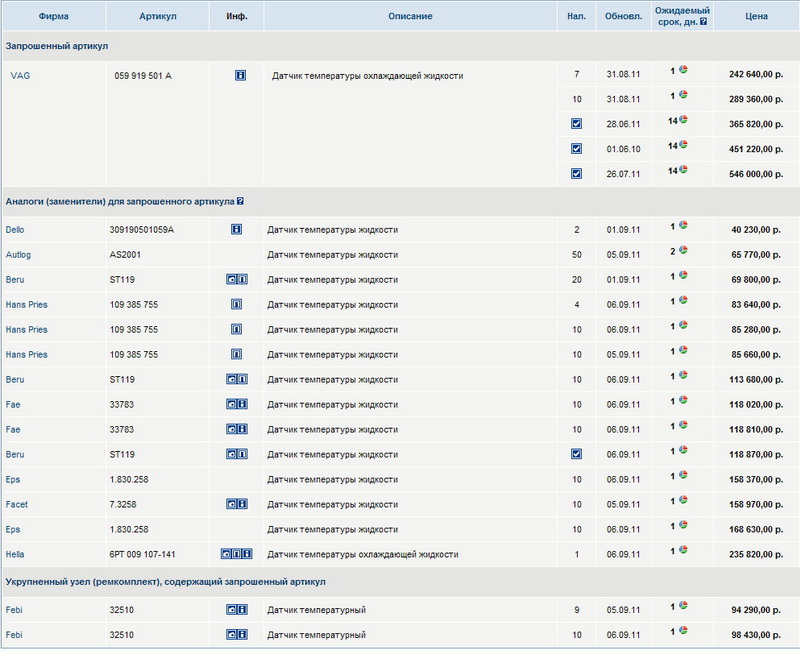Open VAG brand link
Image resolution: width=800 pixels, height=655 pixels.
(x=20, y=75)
